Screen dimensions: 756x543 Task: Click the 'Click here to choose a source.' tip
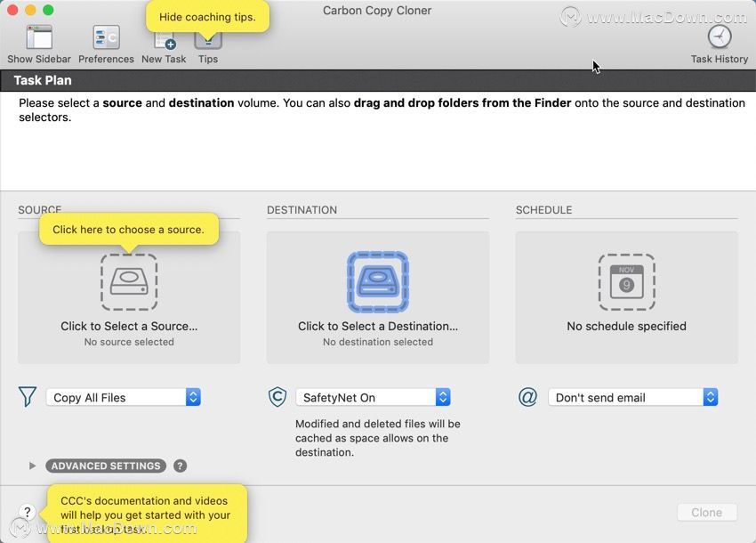click(129, 230)
